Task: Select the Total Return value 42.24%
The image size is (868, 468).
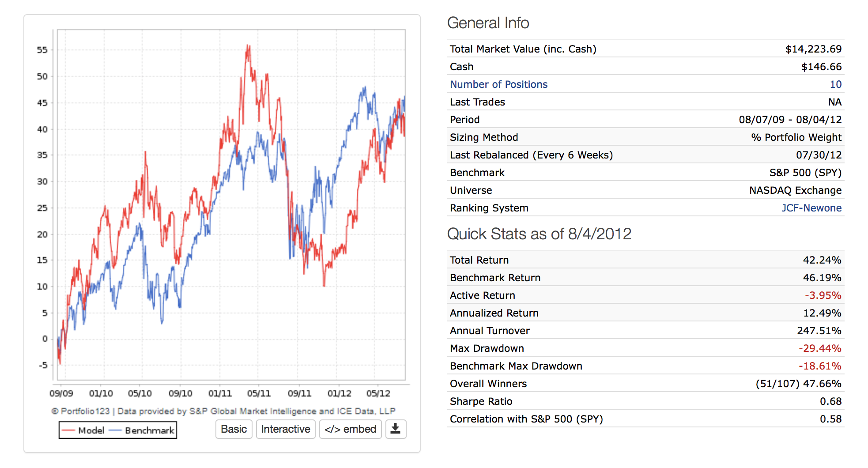Action: (822, 260)
